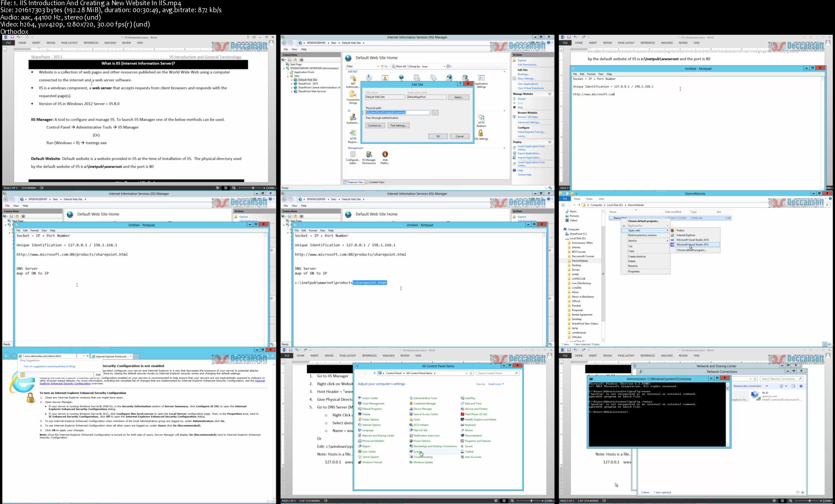Click Test Settings... button
The width and height of the screenshot is (835, 504).
(x=398, y=126)
